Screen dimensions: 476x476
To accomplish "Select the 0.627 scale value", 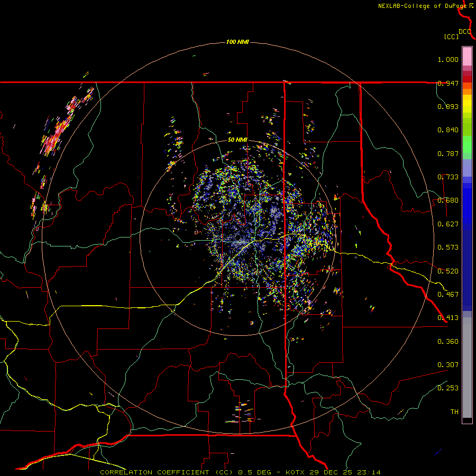I will tap(448, 224).
